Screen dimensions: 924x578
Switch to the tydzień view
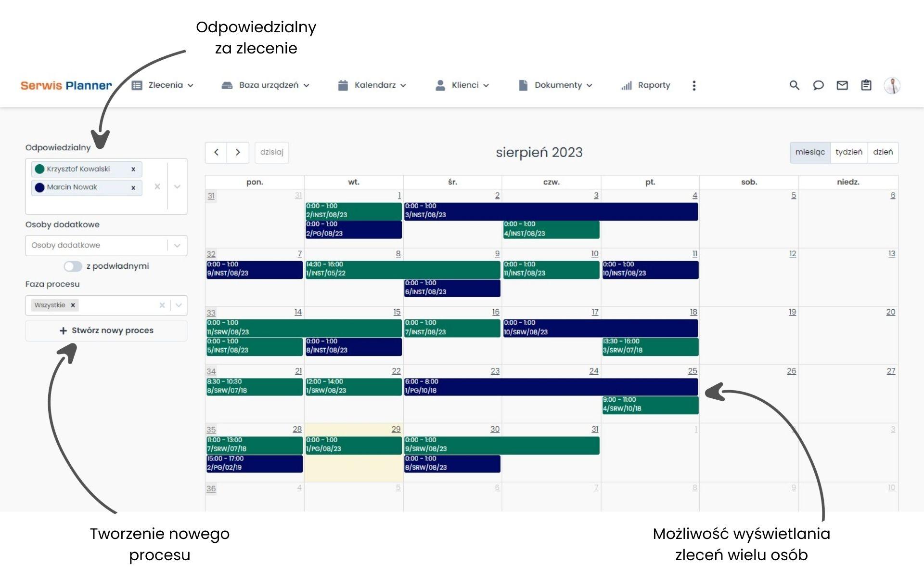[x=848, y=152]
